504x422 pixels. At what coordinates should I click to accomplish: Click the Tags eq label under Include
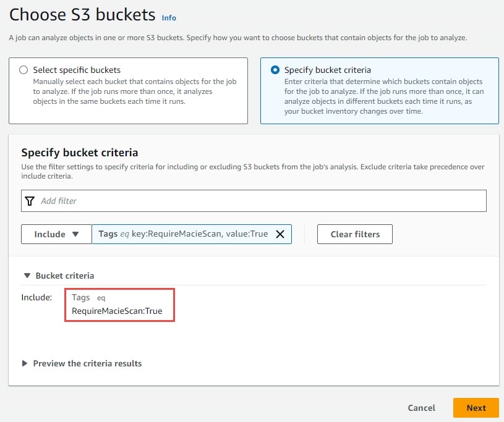[x=88, y=297]
